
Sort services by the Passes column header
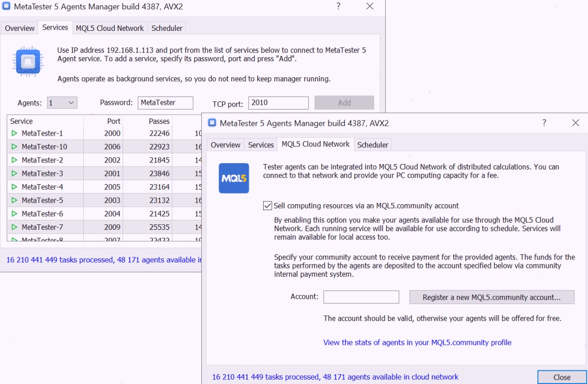point(159,121)
